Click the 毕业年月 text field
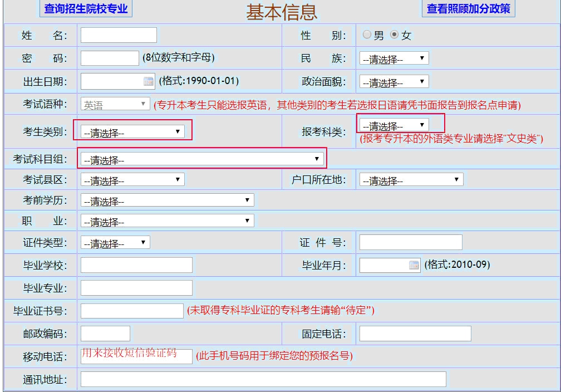561x392 pixels. pyautogui.click(x=390, y=265)
